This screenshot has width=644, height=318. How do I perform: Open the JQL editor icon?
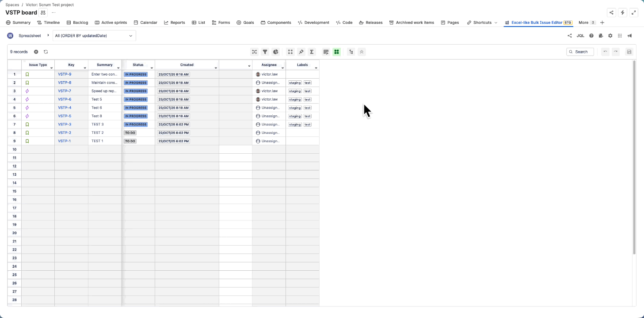tap(580, 36)
